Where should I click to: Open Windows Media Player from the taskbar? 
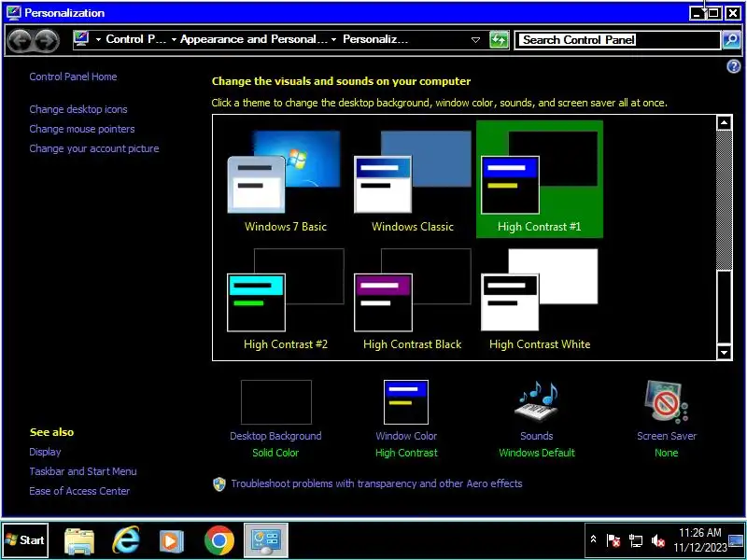172,540
